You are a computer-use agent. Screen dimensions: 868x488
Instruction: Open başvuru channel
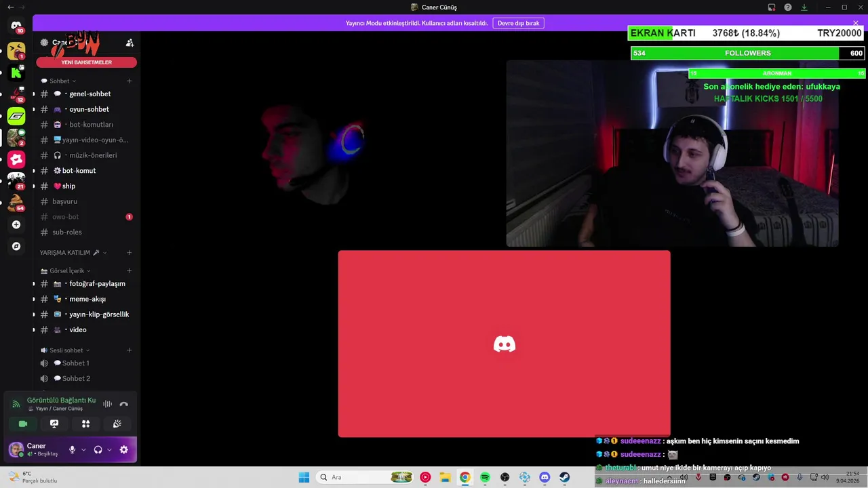(87, 201)
